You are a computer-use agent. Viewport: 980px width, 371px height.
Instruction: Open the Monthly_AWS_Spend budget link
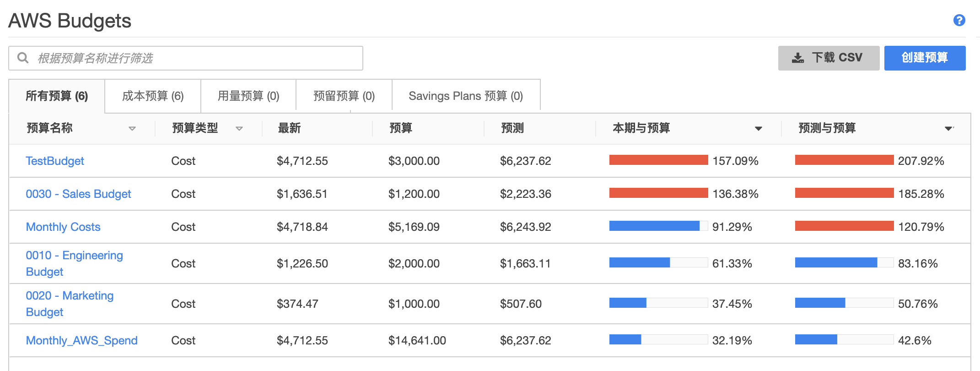click(x=81, y=340)
